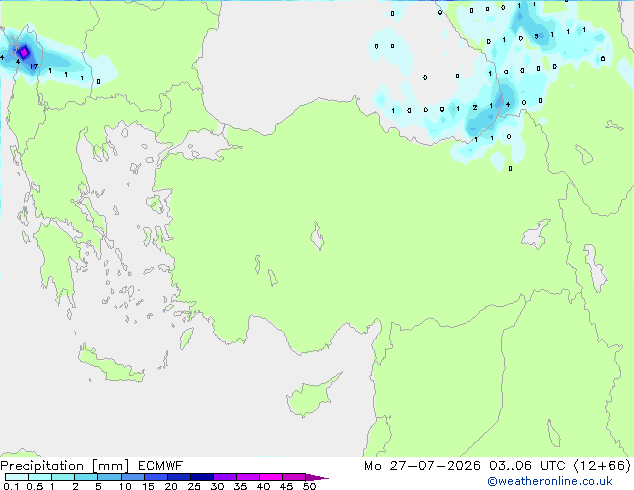Click the legend arrow beyond 50 mm
The image size is (634, 490).
317,477
